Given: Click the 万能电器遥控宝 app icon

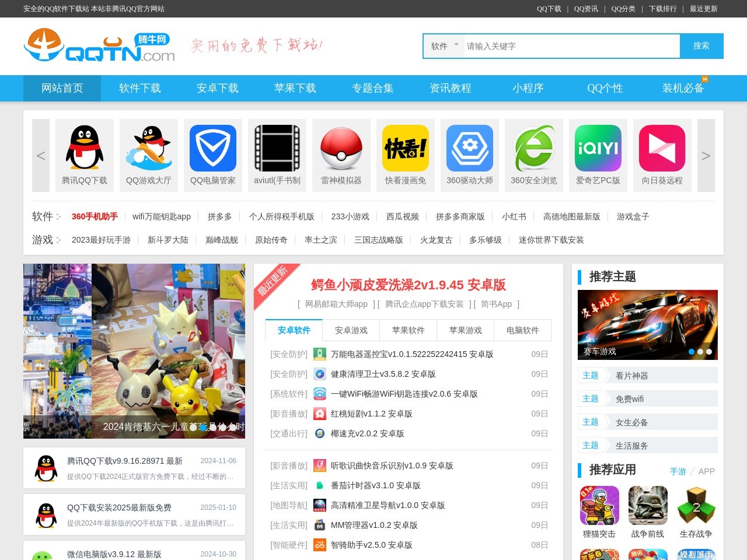Looking at the screenshot, I should [x=320, y=354].
